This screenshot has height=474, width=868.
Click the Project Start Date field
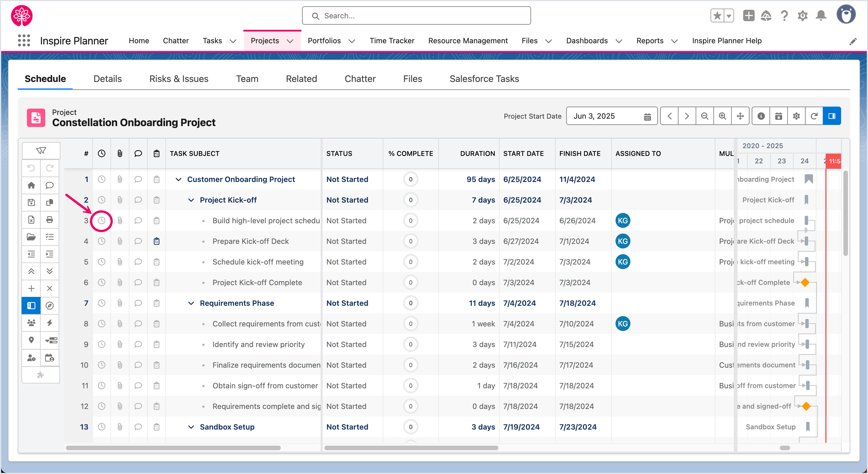(611, 116)
